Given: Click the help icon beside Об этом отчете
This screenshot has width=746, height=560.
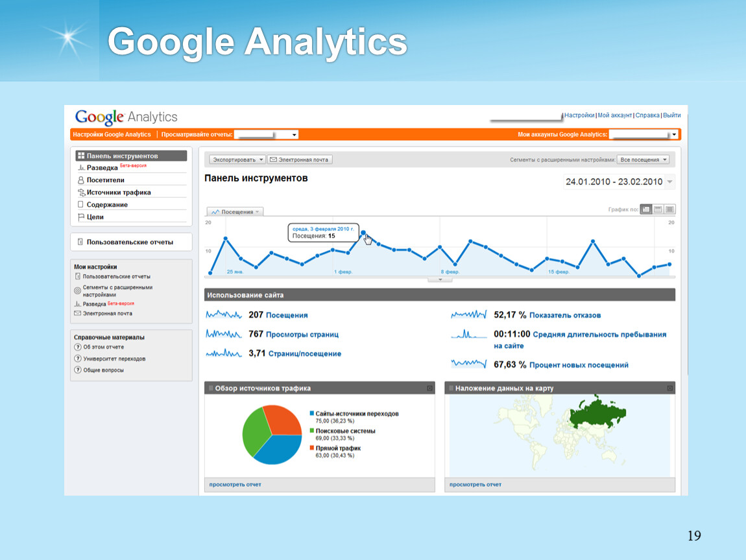Looking at the screenshot, I should (78, 347).
